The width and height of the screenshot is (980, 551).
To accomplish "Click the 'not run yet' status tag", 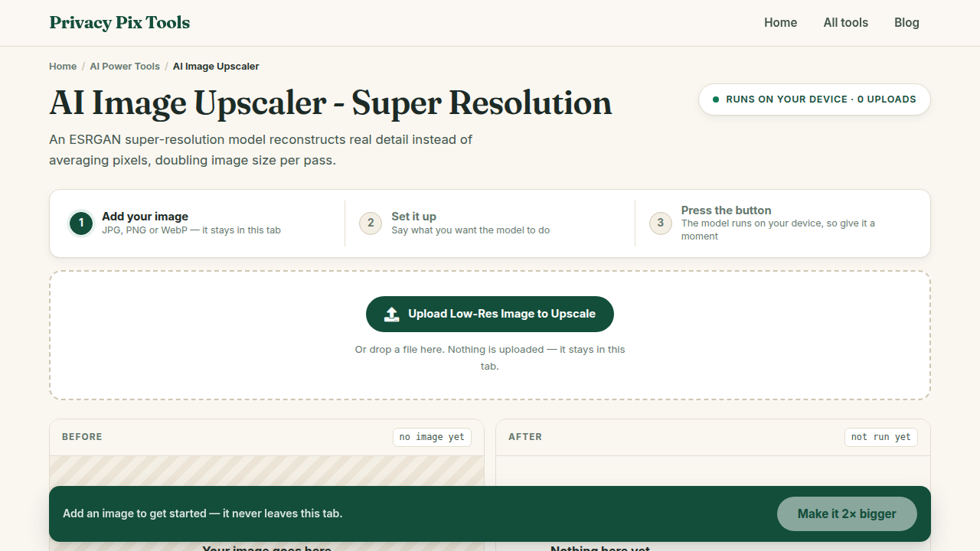I will (x=881, y=437).
